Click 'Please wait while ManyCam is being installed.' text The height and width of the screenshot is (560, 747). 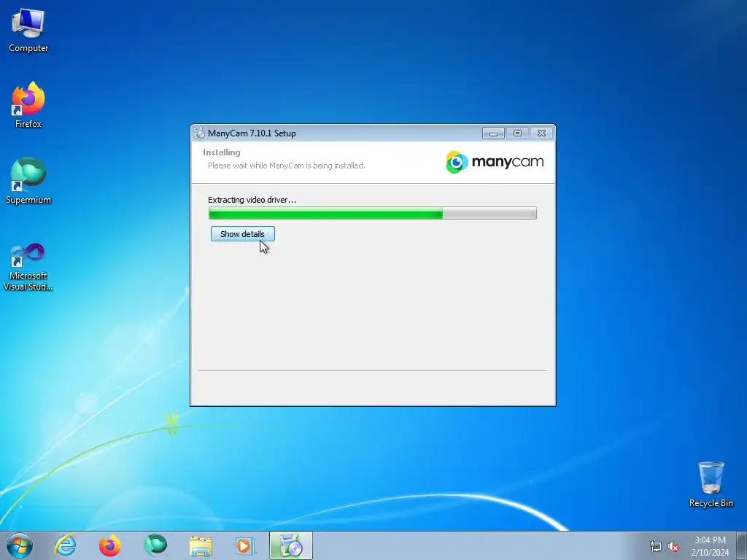(x=286, y=166)
